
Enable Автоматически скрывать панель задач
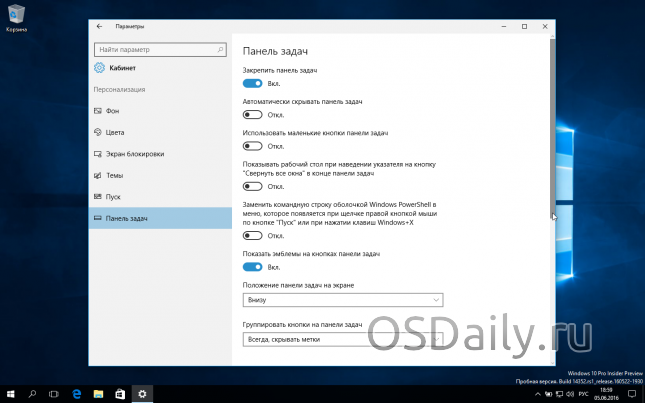click(x=253, y=115)
